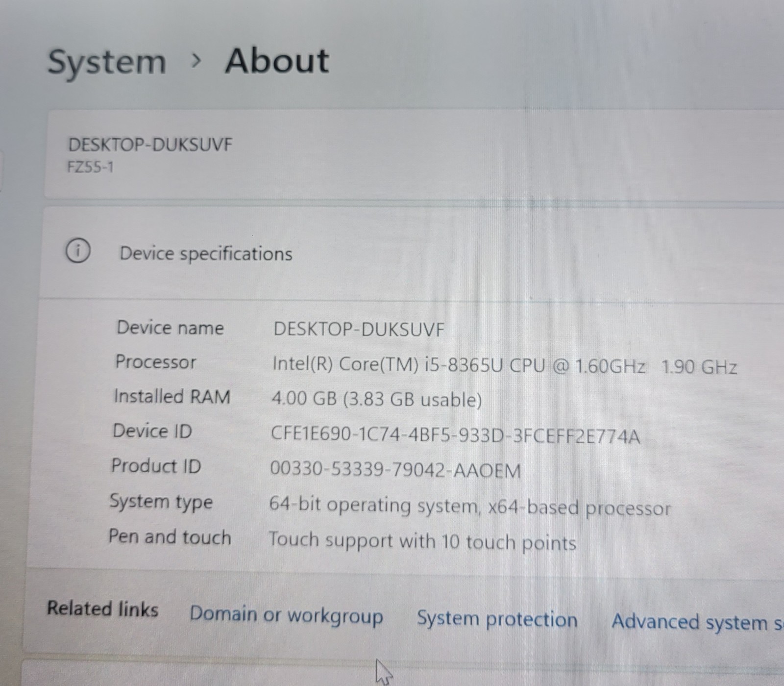
Task: Go back to System in the breadcrumb
Action: (107, 63)
